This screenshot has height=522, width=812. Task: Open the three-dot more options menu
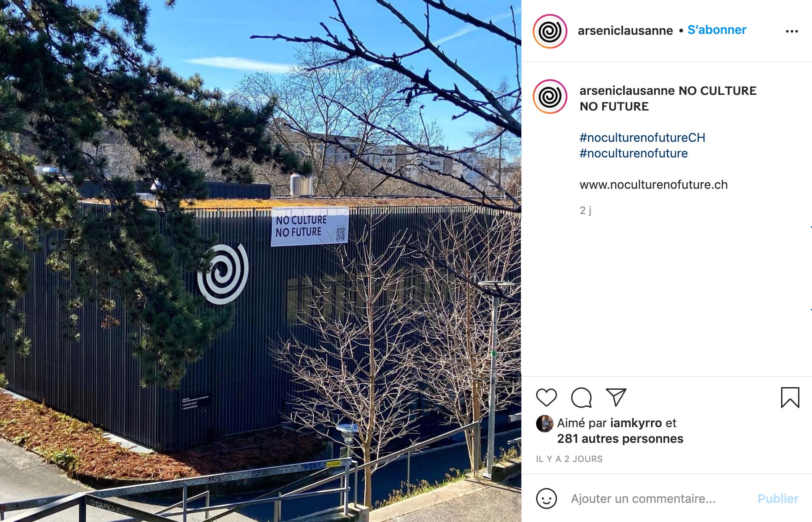click(792, 31)
